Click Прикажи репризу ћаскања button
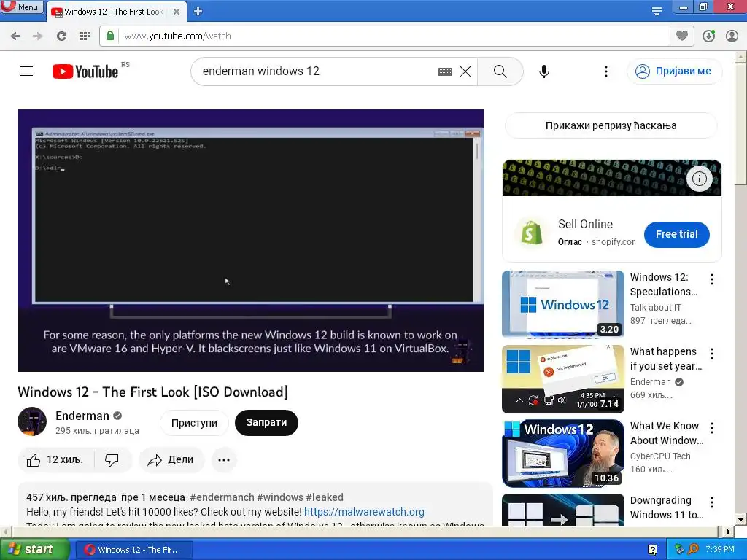747x560 pixels. tap(611, 125)
